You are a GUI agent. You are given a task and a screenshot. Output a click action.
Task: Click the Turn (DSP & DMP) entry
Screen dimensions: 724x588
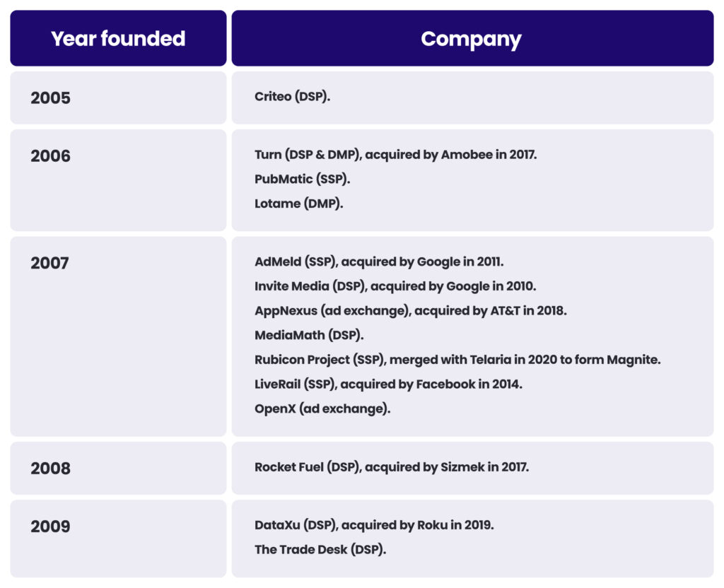pyautogui.click(x=395, y=154)
